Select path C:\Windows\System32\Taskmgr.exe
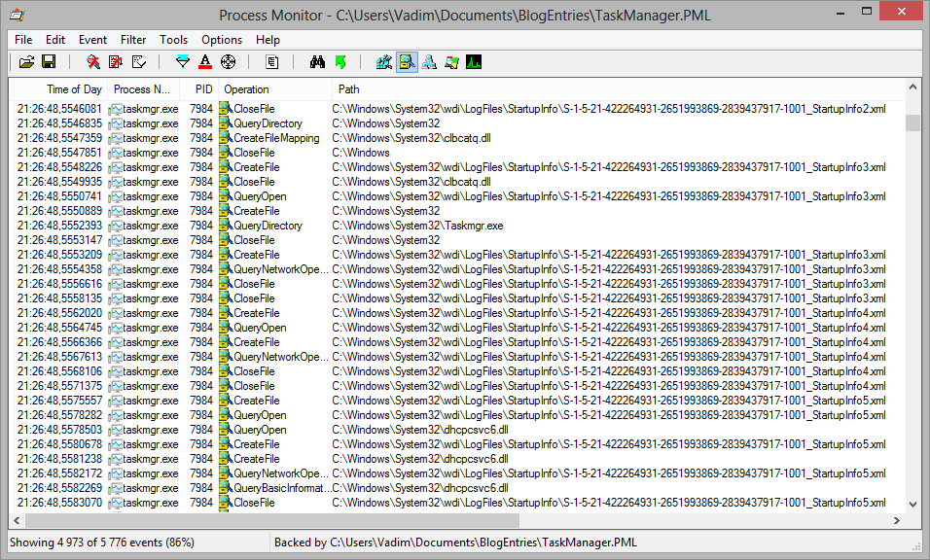 tap(417, 226)
